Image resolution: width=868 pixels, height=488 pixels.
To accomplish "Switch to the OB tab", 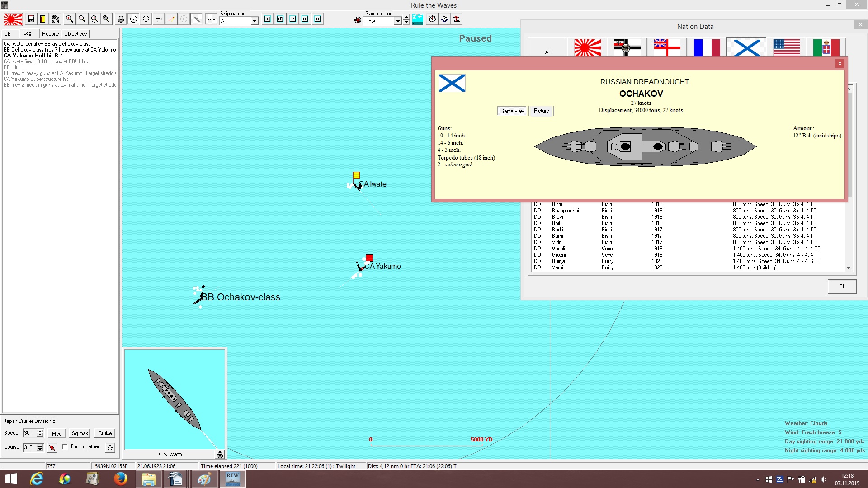I will 8,34.
